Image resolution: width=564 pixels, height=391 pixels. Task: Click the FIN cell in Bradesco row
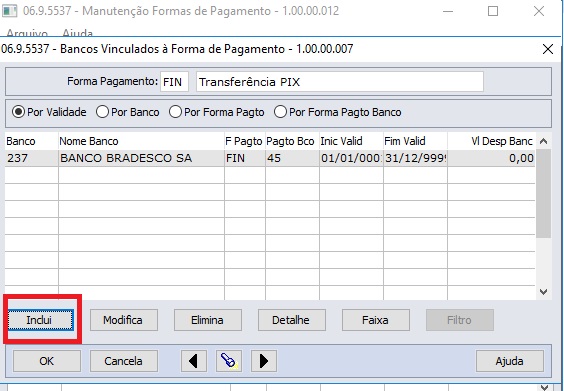tap(245, 158)
